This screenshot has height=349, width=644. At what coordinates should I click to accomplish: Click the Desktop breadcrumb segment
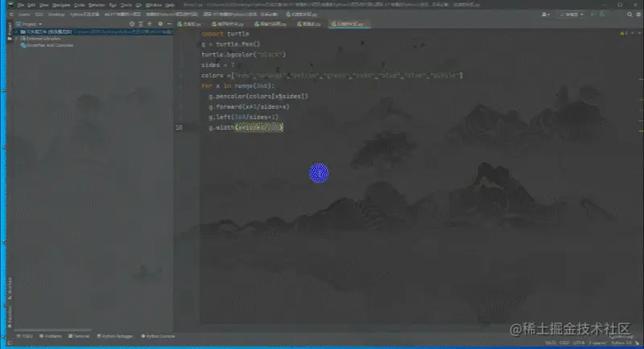tap(56, 15)
